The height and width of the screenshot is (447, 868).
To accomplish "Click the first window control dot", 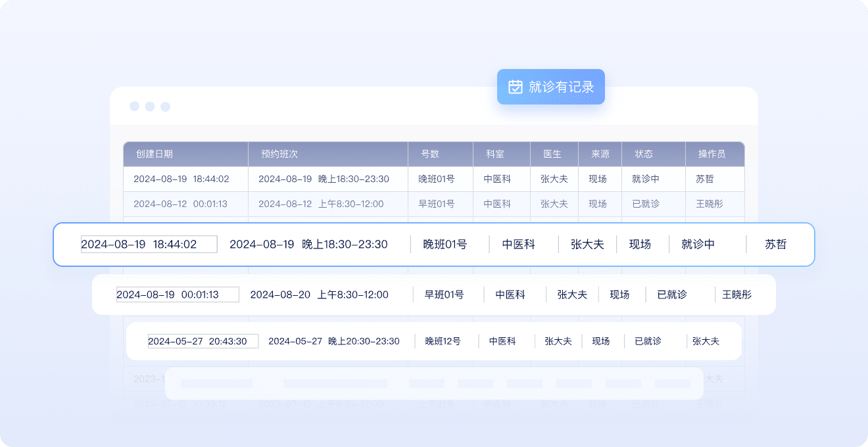I will (134, 106).
